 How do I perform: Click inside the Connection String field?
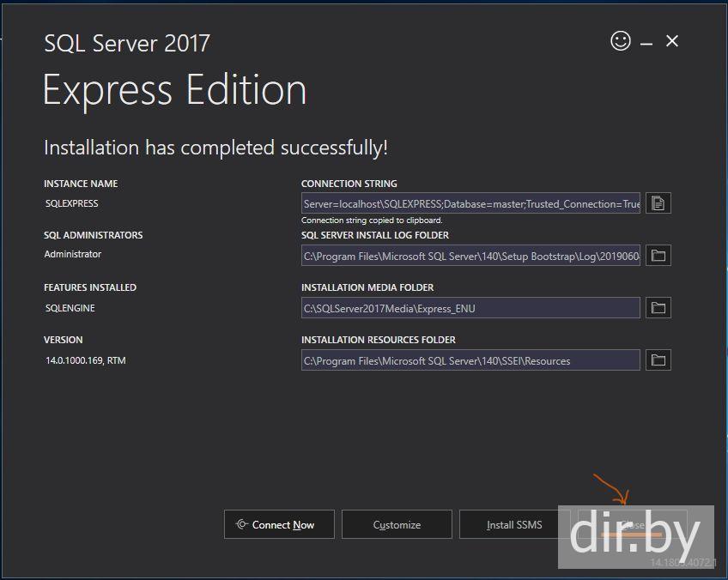470,203
